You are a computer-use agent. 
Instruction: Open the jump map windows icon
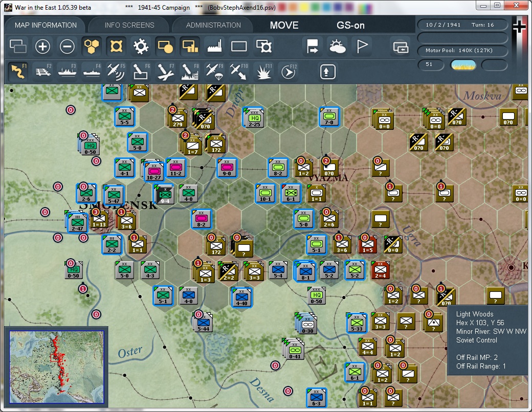coord(18,46)
